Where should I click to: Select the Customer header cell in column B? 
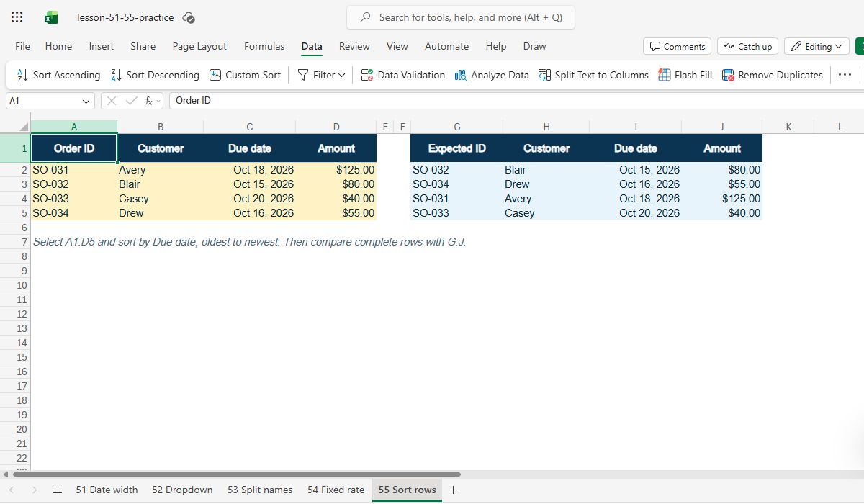click(161, 148)
